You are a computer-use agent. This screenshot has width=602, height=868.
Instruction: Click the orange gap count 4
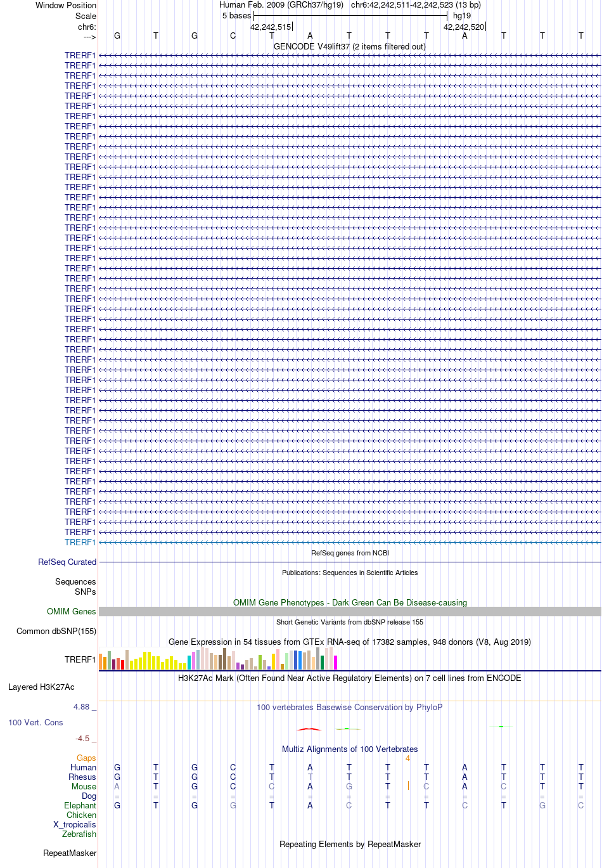[408, 758]
